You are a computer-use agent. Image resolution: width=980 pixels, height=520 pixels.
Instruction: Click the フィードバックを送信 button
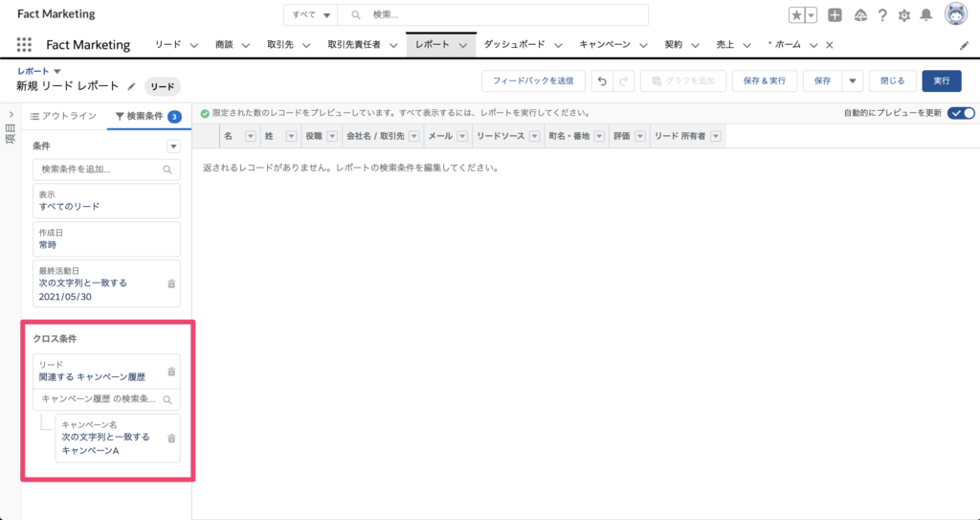click(x=533, y=81)
